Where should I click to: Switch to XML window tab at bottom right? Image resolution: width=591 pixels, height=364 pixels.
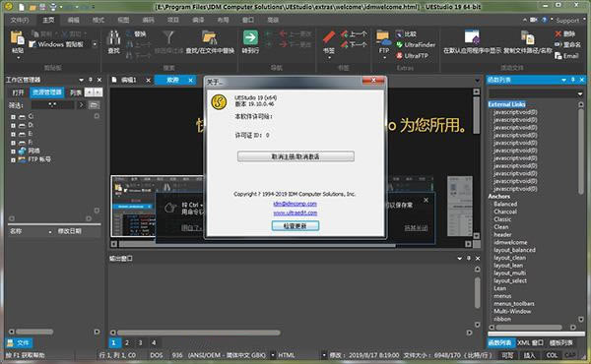[530, 342]
